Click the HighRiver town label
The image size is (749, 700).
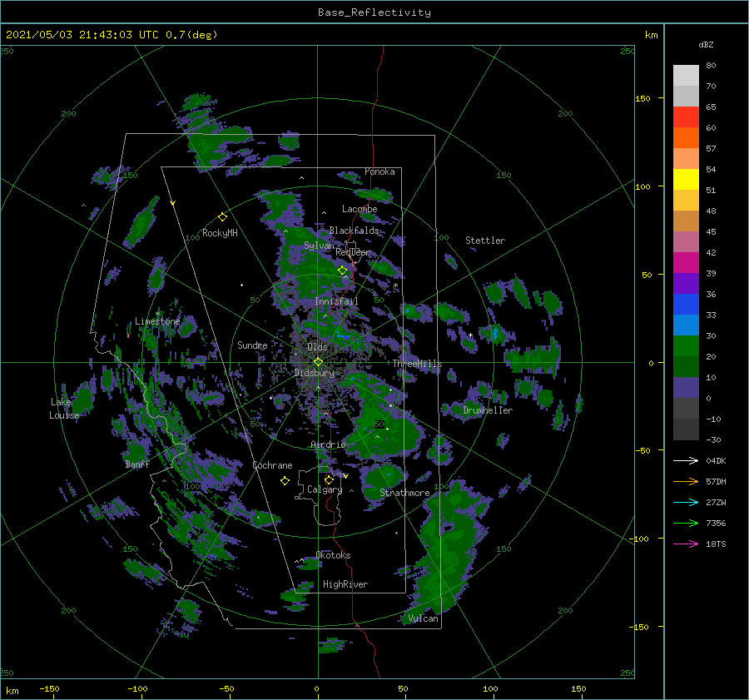(x=345, y=584)
